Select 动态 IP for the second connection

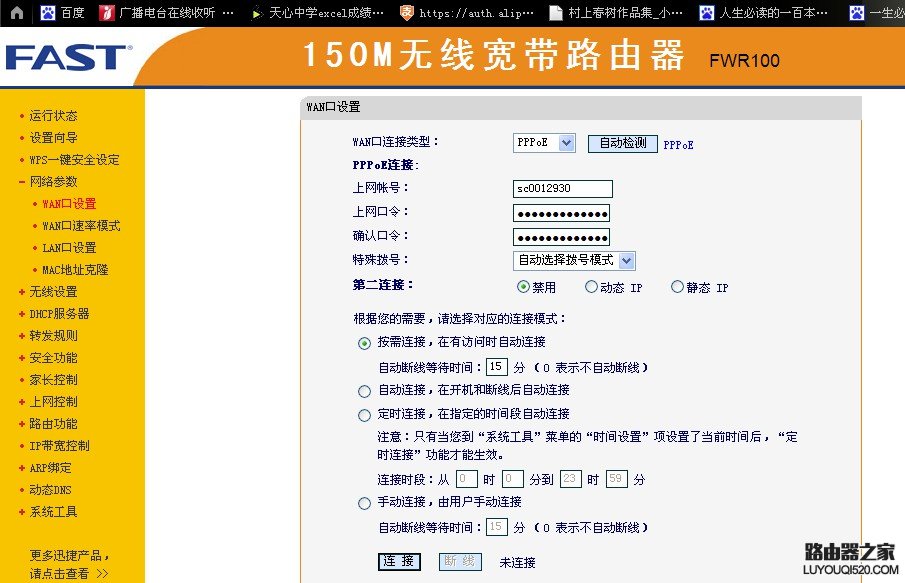click(591, 287)
